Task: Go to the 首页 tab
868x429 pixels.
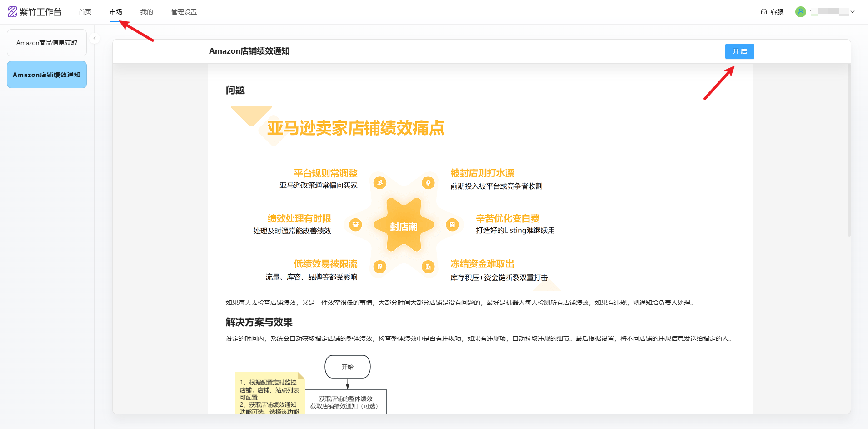Action: coord(85,12)
